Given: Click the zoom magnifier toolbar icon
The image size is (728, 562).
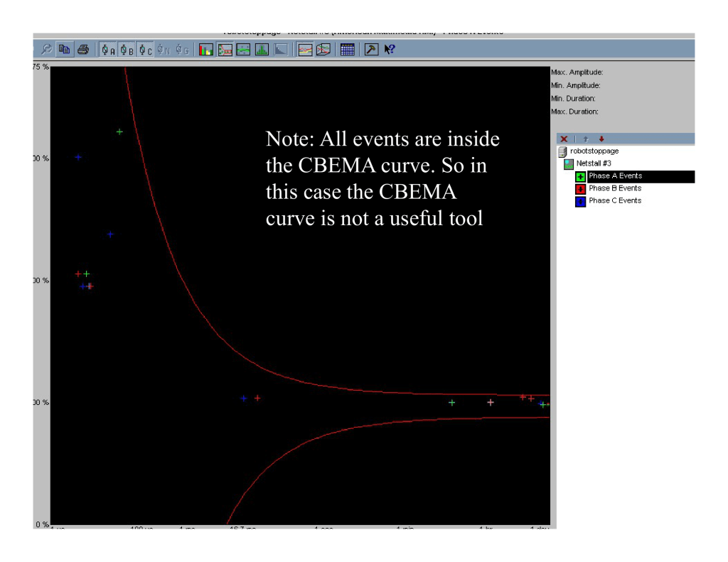Looking at the screenshot, I should point(46,50).
